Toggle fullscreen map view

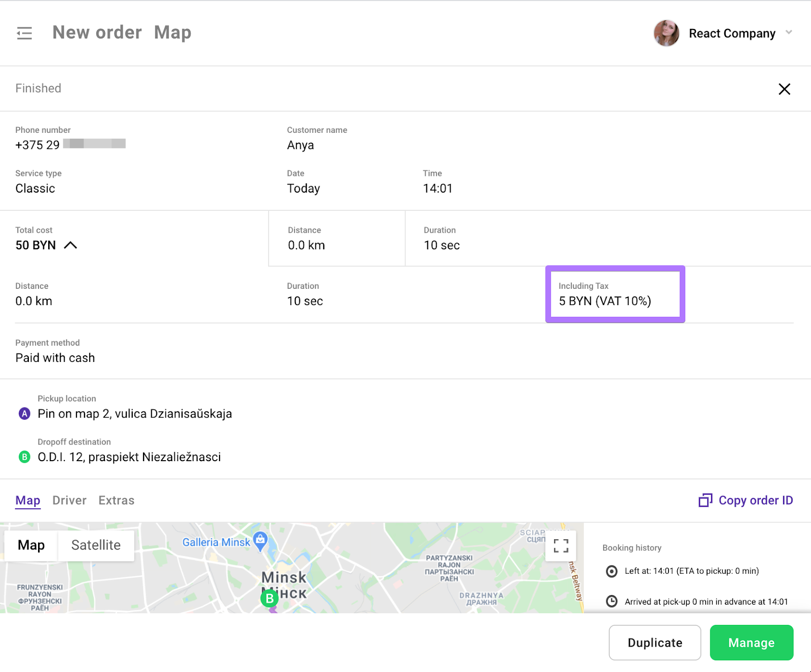(x=561, y=546)
